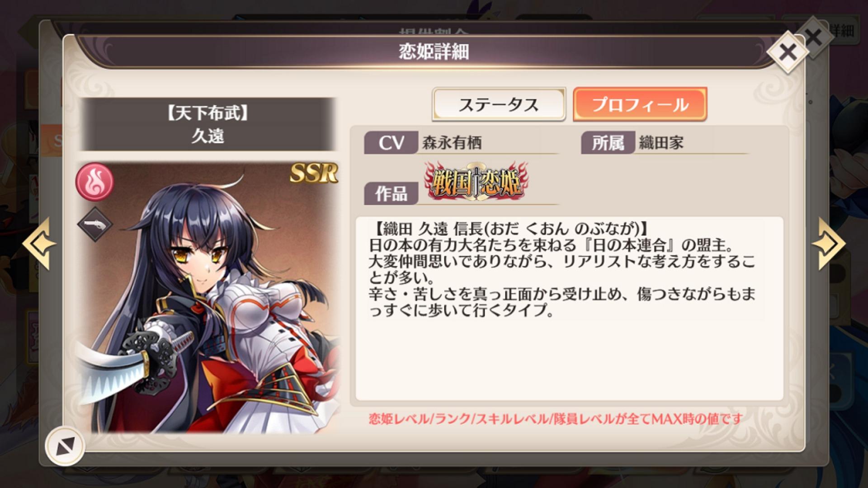The height and width of the screenshot is (488, 868).
Task: Click the affiliation 織田家
Action: coord(661,143)
